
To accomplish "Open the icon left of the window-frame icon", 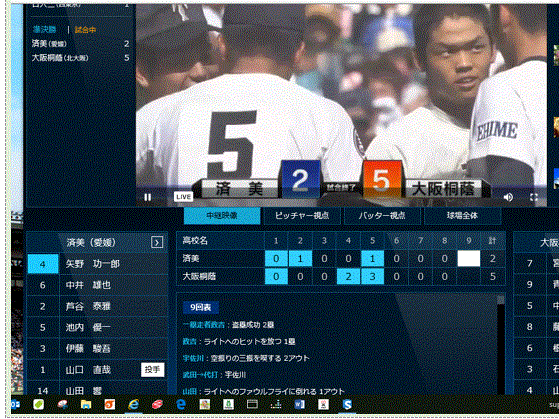I will [229, 404].
